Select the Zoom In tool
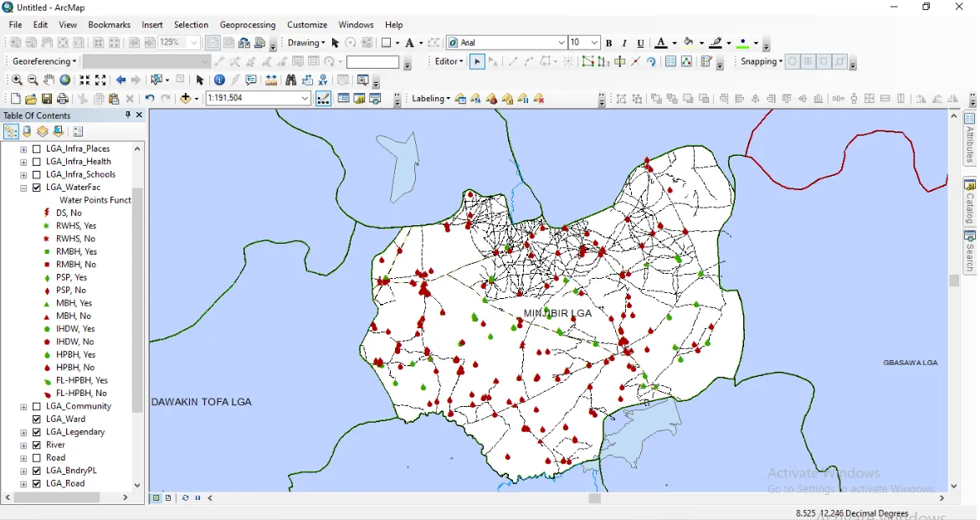 [18, 80]
